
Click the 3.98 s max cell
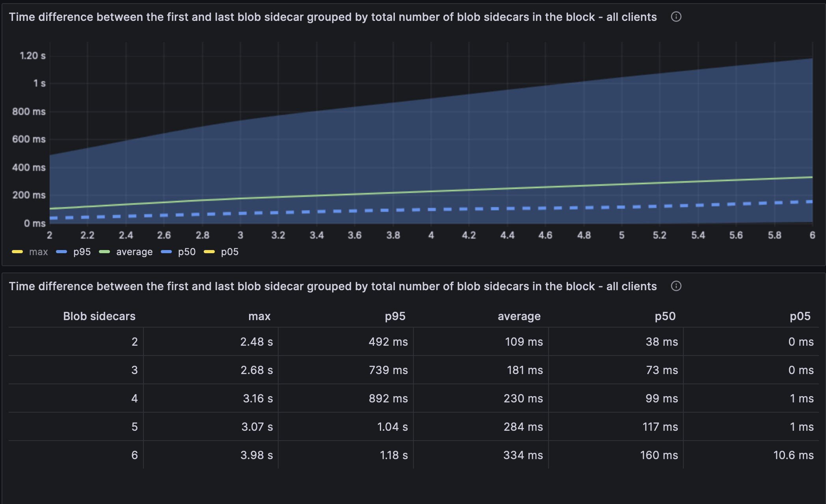pyautogui.click(x=257, y=455)
